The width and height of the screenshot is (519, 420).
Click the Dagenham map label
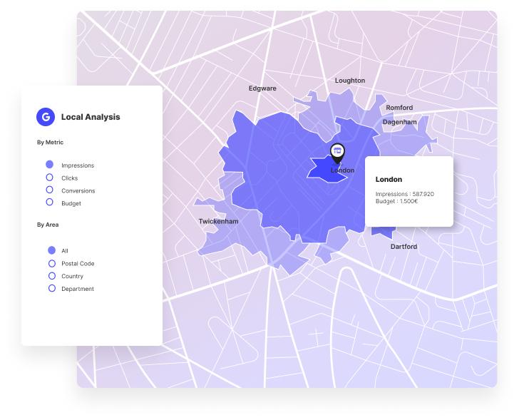(x=399, y=122)
